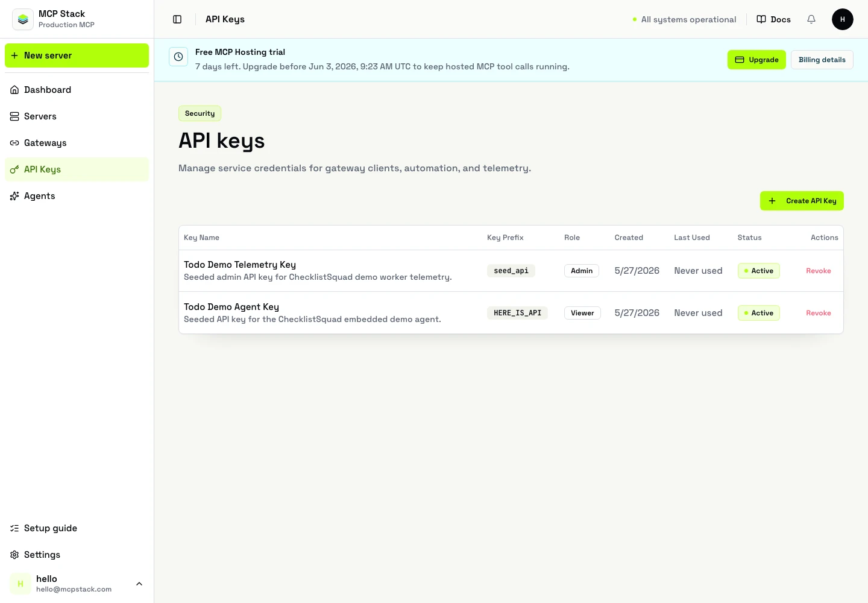
Task: Open Dashboard from the sidebar
Action: (x=77, y=90)
